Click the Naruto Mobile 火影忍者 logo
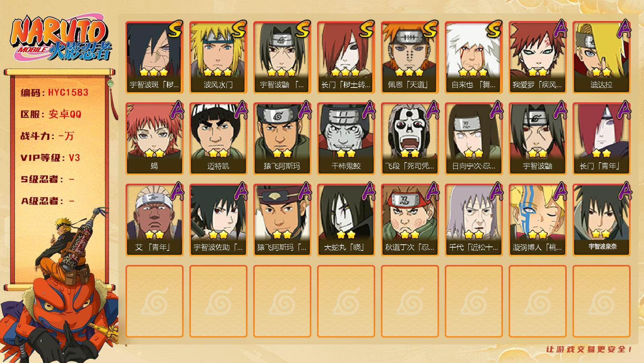The image size is (644, 363). pos(62,39)
